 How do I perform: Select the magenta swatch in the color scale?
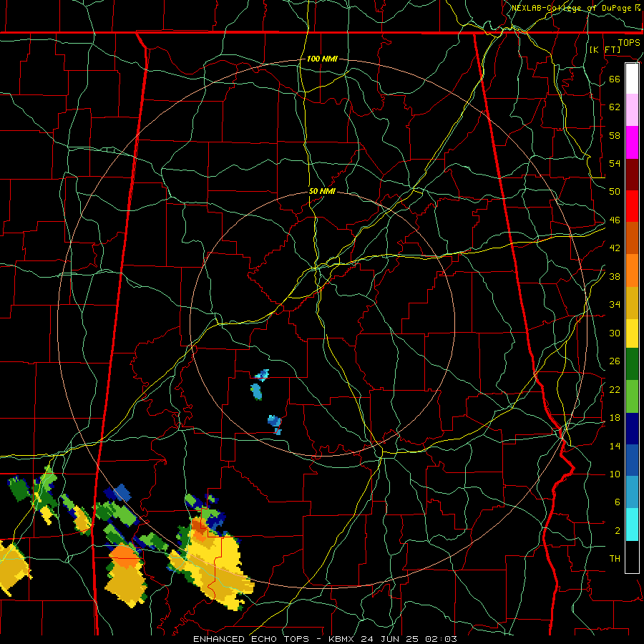[x=632, y=142]
